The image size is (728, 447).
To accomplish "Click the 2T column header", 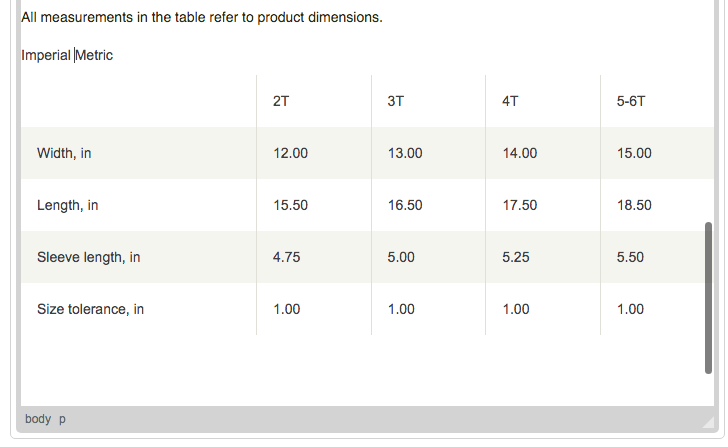I will 280,101.
